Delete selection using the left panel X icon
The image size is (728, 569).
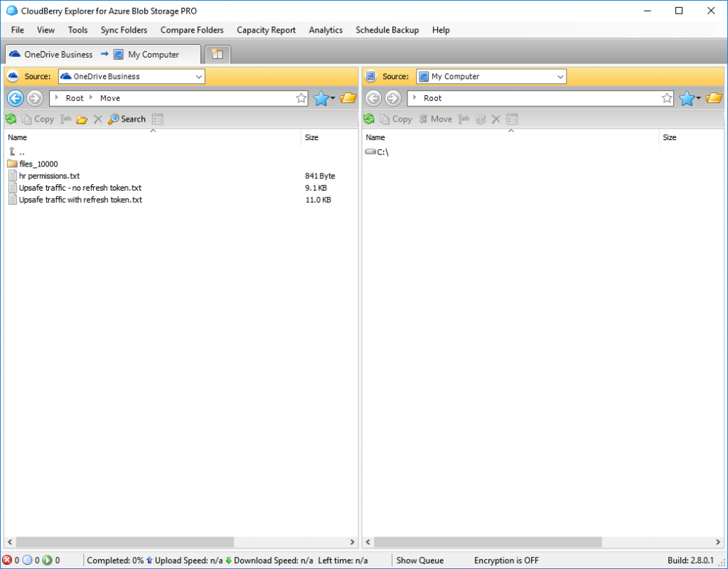97,119
